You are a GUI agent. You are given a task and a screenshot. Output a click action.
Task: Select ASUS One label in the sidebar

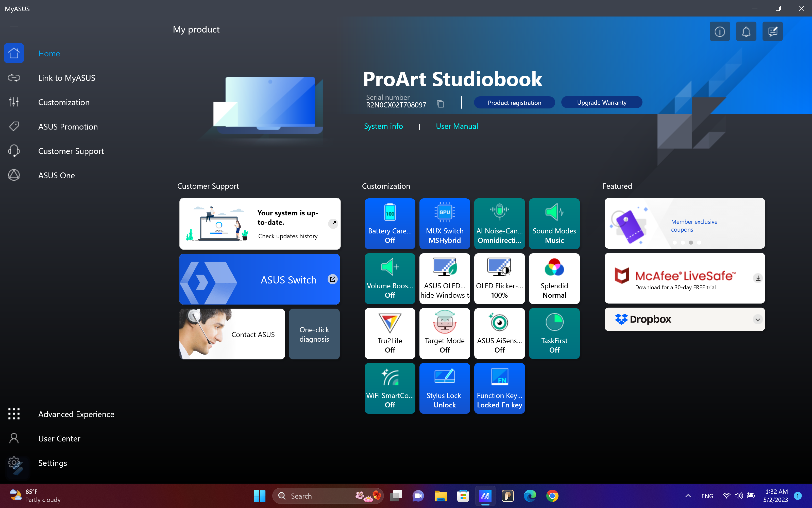point(56,175)
